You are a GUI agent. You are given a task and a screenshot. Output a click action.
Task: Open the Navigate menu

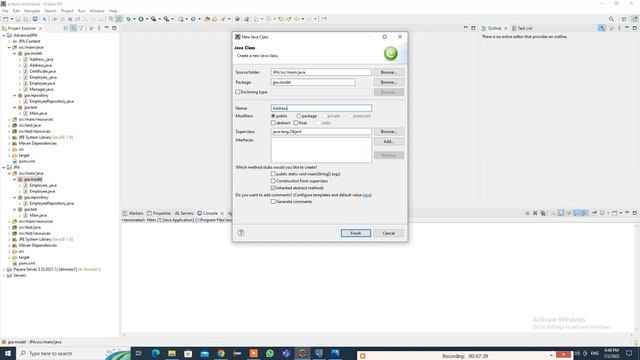(32, 11)
